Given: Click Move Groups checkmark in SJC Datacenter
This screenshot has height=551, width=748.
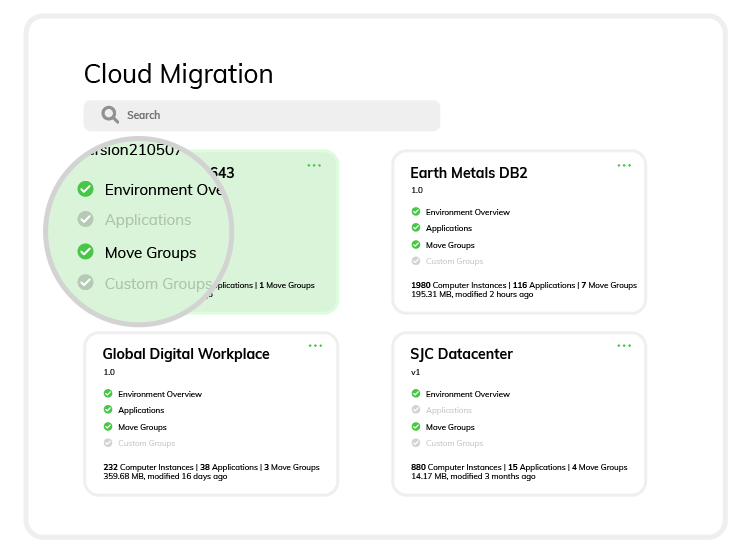Looking at the screenshot, I should click(x=416, y=426).
